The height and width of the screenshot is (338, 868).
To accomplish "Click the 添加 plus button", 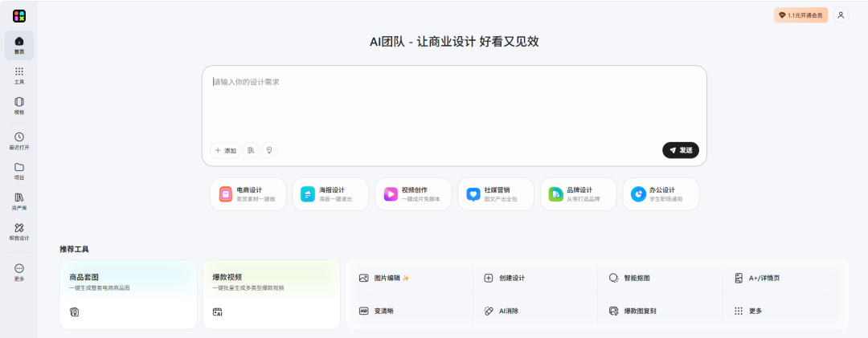I will pos(225,150).
